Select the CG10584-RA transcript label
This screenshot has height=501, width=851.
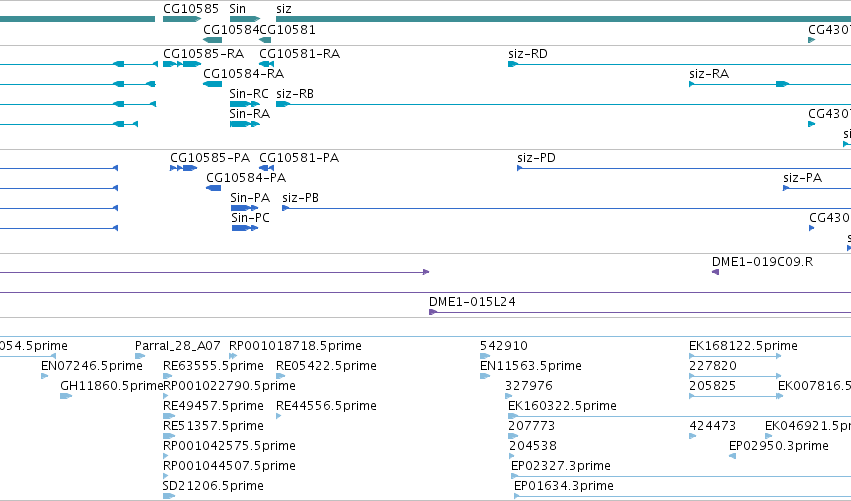coord(243,74)
